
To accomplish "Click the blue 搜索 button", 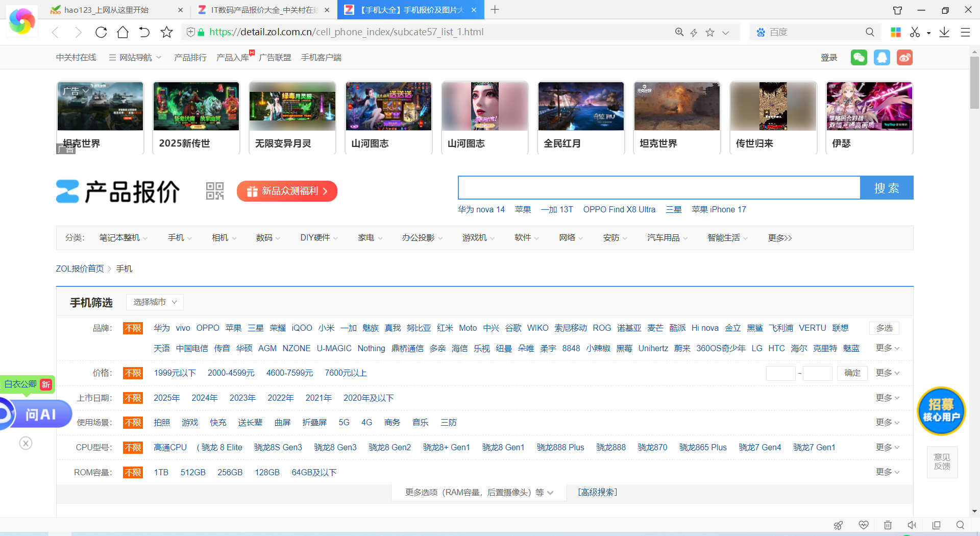I will point(886,188).
